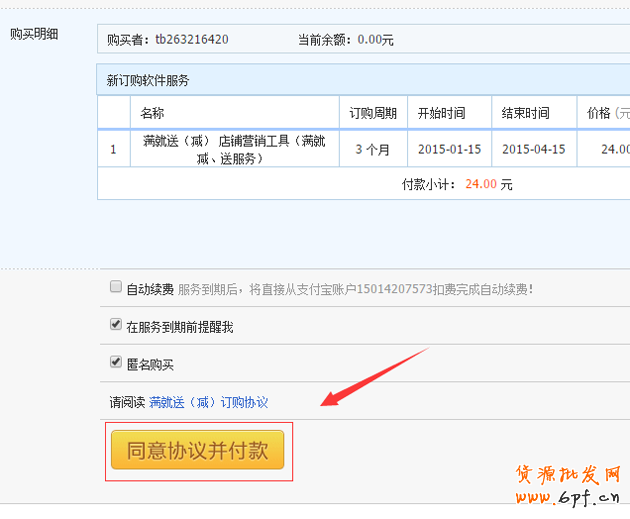Uncheck 在服务到期前提醒我 reminder option
This screenshot has height=519, width=630.
116,326
